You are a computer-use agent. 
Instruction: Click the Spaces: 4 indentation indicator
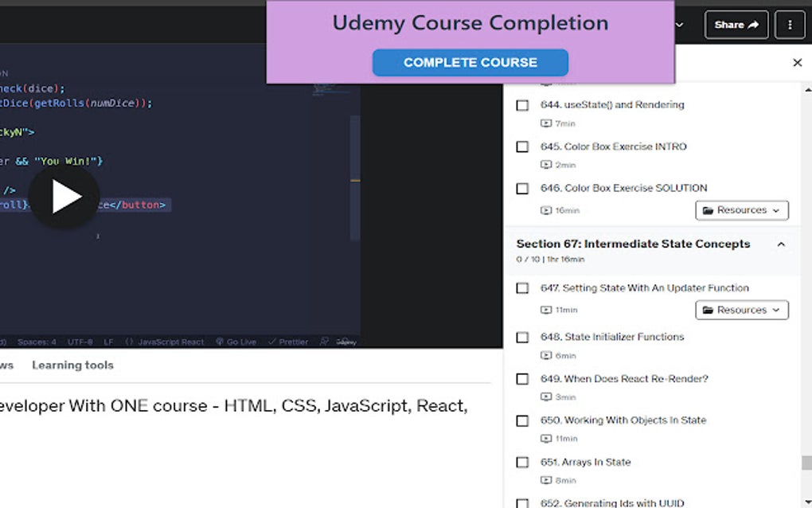(x=37, y=341)
